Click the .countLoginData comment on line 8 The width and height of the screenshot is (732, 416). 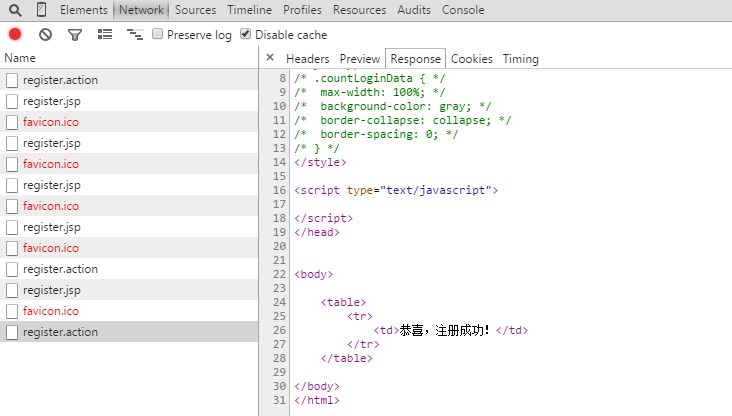(369, 78)
